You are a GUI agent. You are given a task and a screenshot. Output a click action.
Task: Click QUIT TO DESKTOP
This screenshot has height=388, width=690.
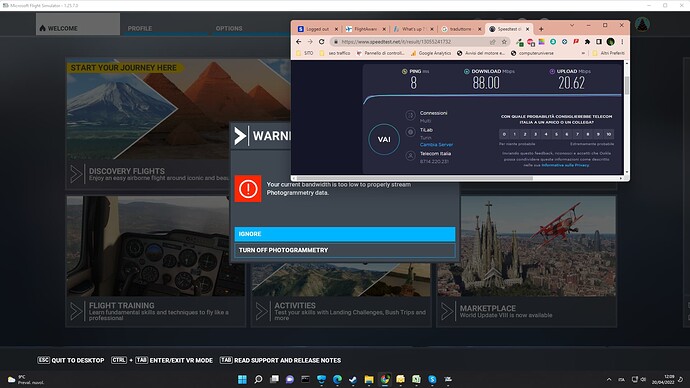pos(71,360)
